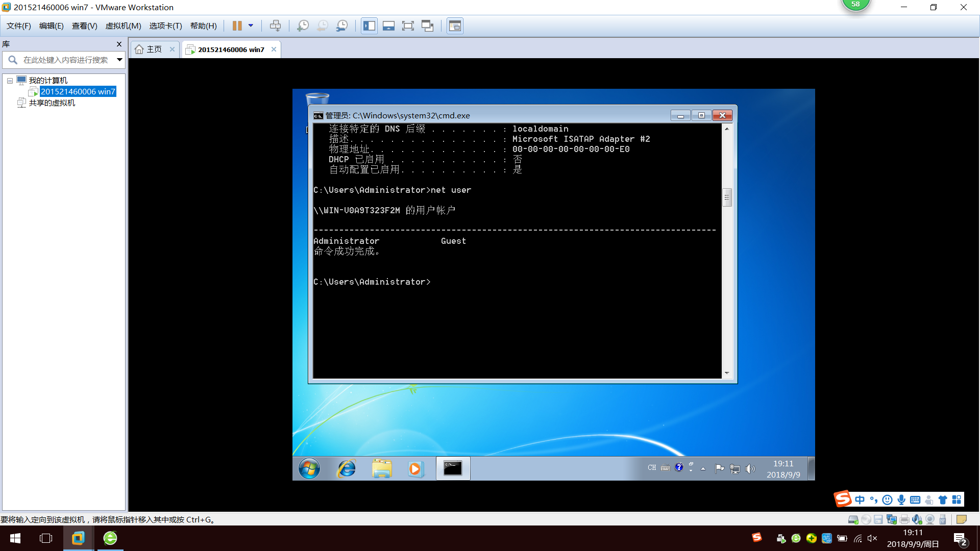Click the Windows 7 Start orb
Viewport: 980px width, 551px height.
click(309, 468)
